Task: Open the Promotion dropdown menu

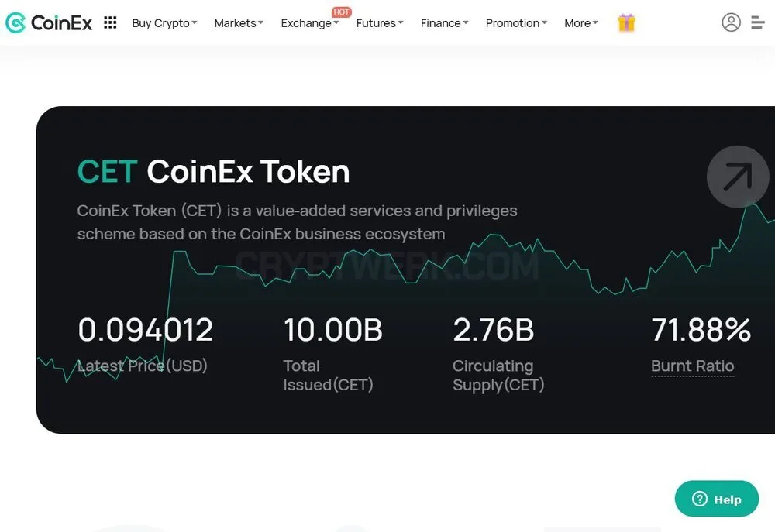Action: (516, 23)
